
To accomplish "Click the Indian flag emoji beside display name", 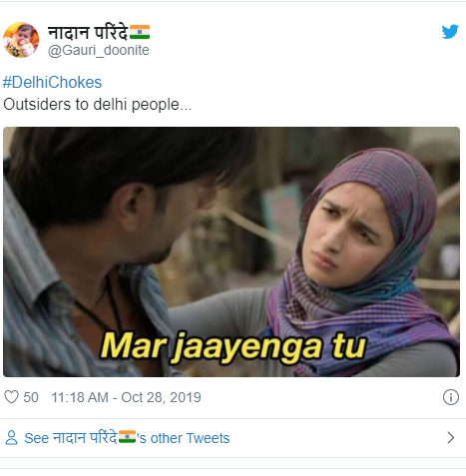I will (x=140, y=32).
